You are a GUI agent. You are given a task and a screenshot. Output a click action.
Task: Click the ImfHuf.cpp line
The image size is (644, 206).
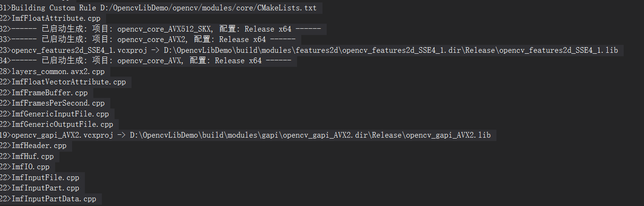28,157
